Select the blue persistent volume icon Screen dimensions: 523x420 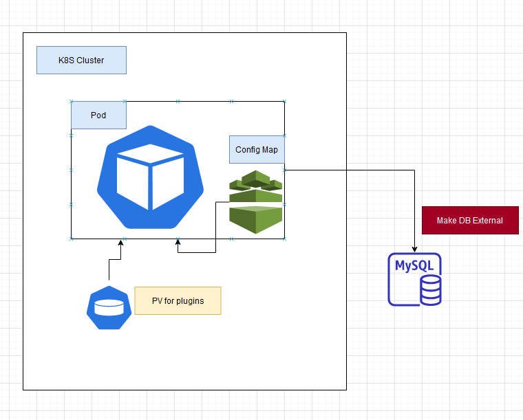109,308
